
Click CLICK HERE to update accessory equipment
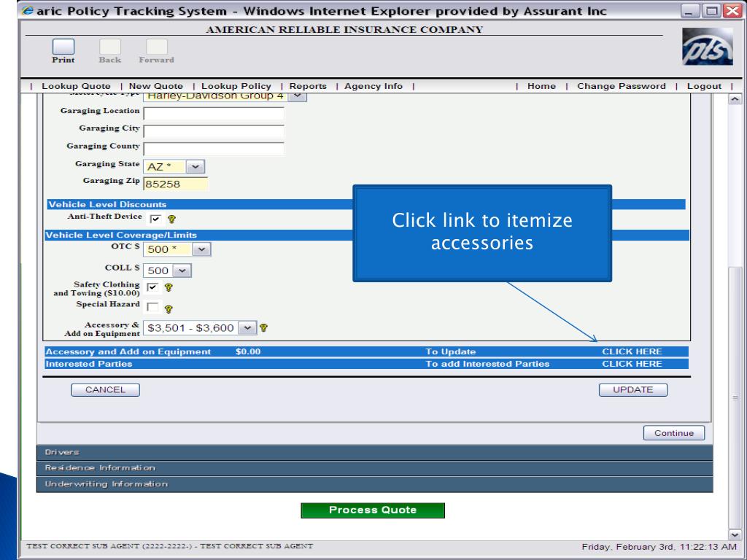632,351
